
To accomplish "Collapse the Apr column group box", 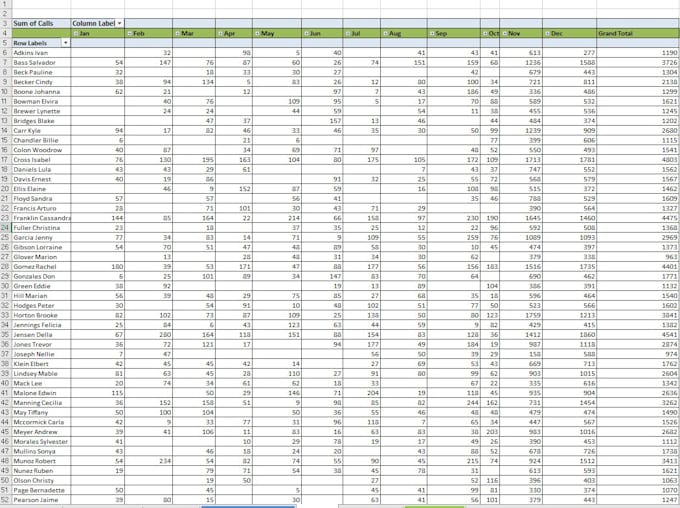I will (220, 33).
